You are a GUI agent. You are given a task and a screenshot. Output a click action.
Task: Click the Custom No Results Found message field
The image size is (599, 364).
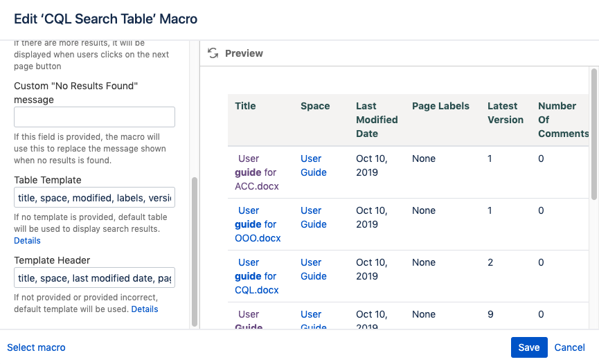[x=94, y=117]
